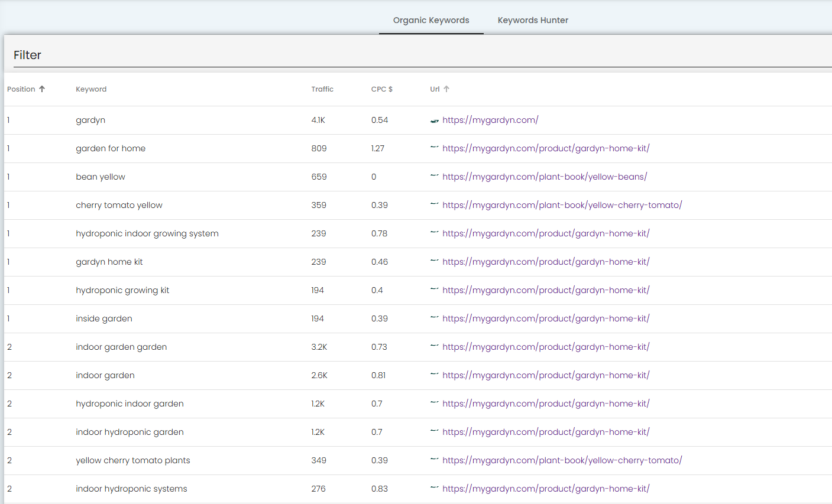
Task: Select the Organic Keywords tab
Action: [x=430, y=20]
